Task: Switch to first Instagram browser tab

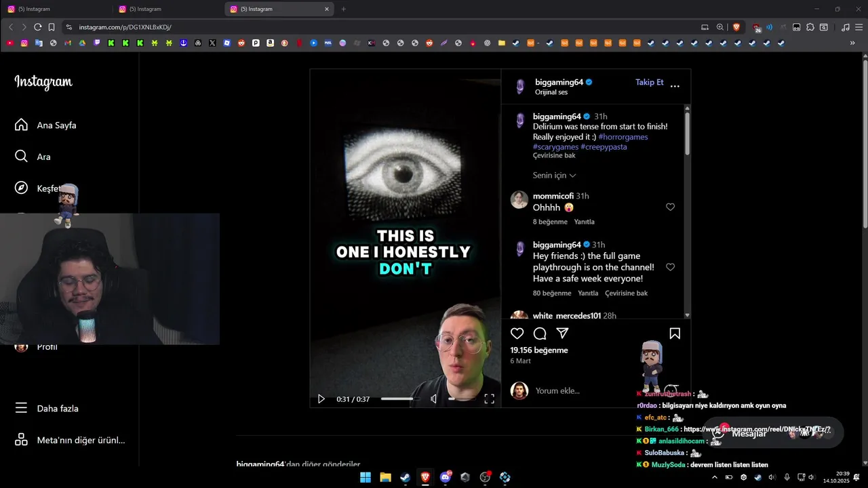Action: pos(57,9)
